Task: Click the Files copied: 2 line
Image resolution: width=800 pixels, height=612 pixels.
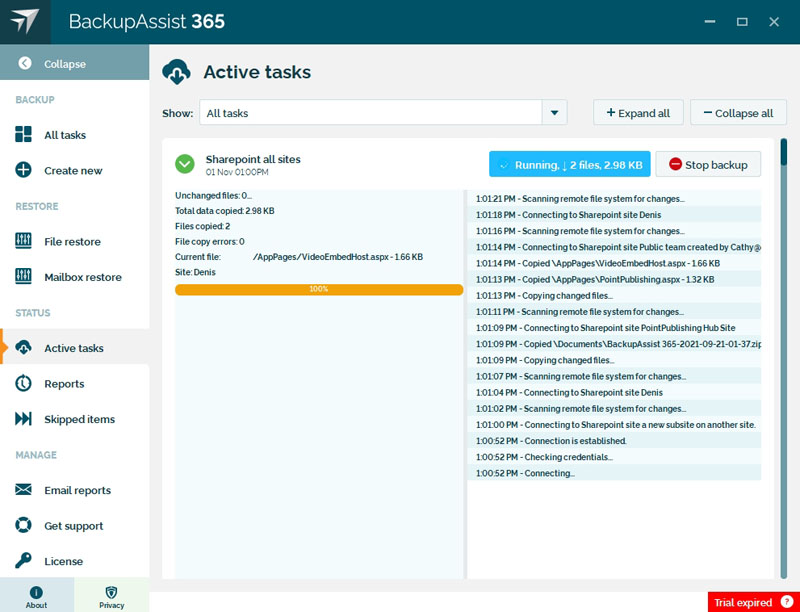Action: 203,226
